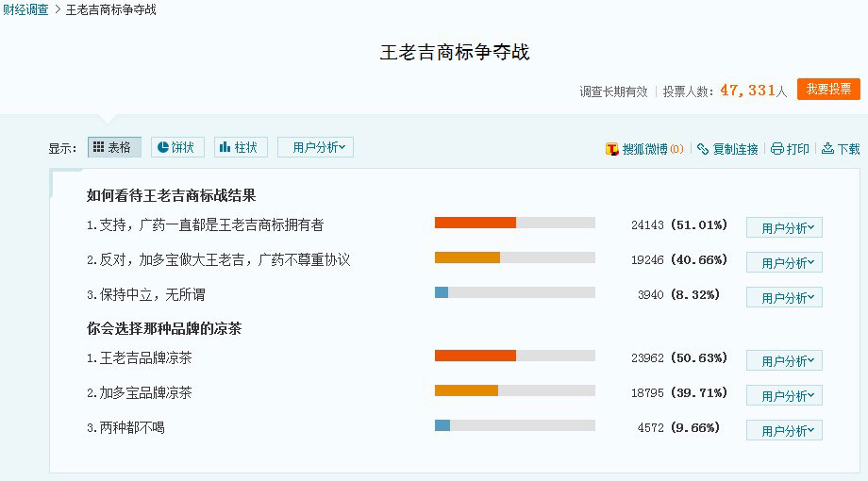This screenshot has width=868, height=481.
Task: Open 用户分析 for the 支持，广药 option
Action: point(784,227)
